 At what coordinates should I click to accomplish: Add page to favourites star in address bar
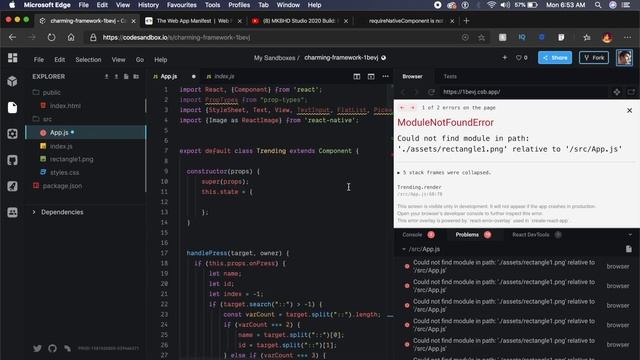[482, 38]
